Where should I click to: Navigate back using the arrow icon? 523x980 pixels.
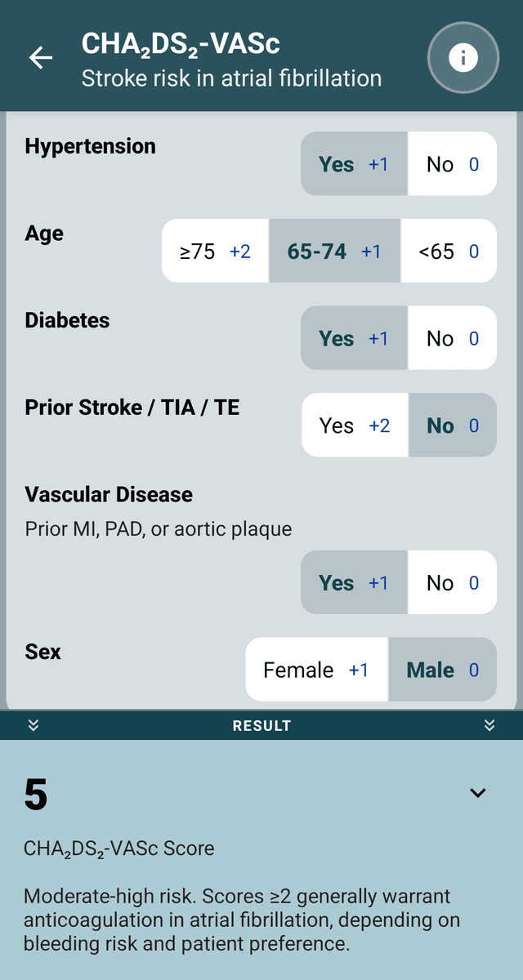coord(40,57)
